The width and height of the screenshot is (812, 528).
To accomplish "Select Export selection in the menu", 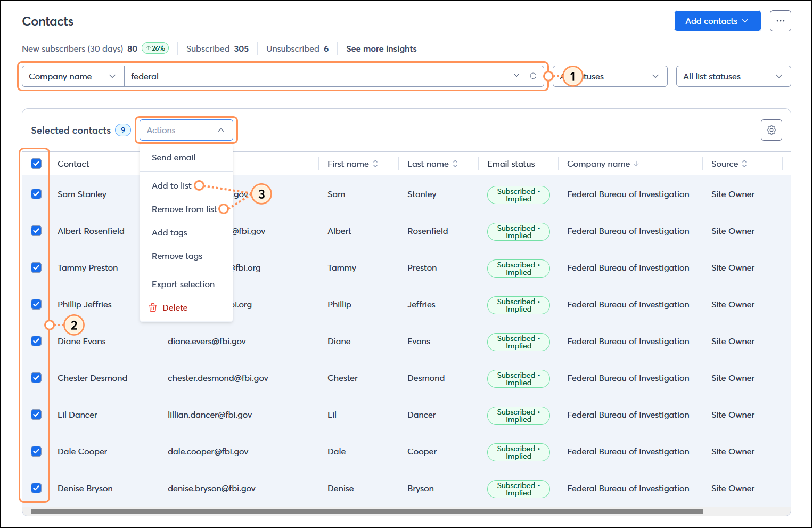I will tap(183, 284).
